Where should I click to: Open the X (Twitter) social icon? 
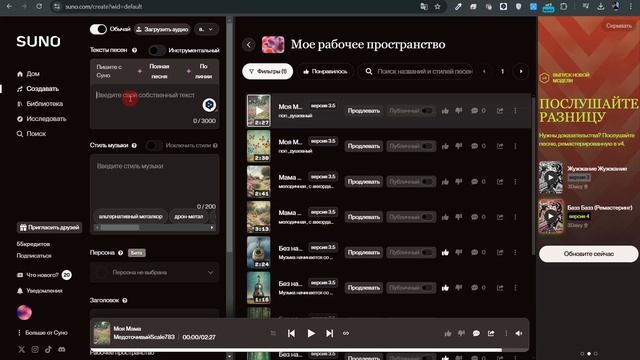coord(22,349)
